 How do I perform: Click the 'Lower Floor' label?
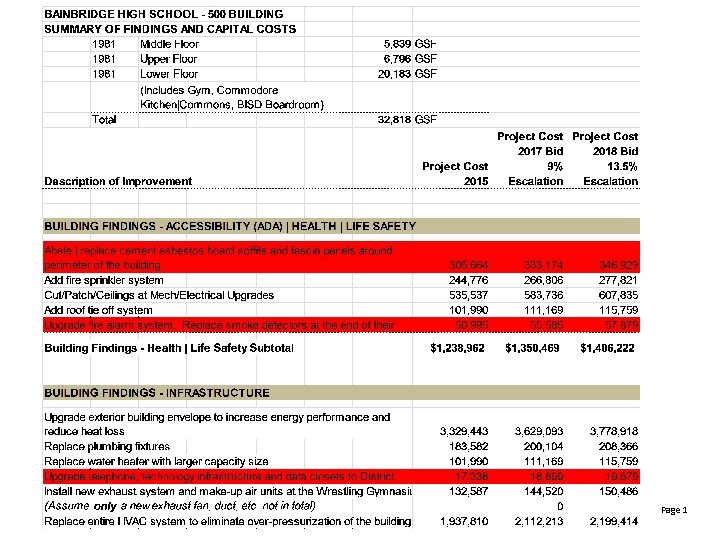[169, 74]
